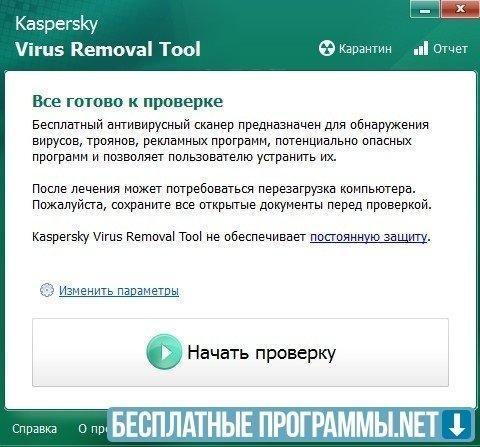480x447 pixels.
Task: Click the Карантин label in header
Action: coord(365,49)
